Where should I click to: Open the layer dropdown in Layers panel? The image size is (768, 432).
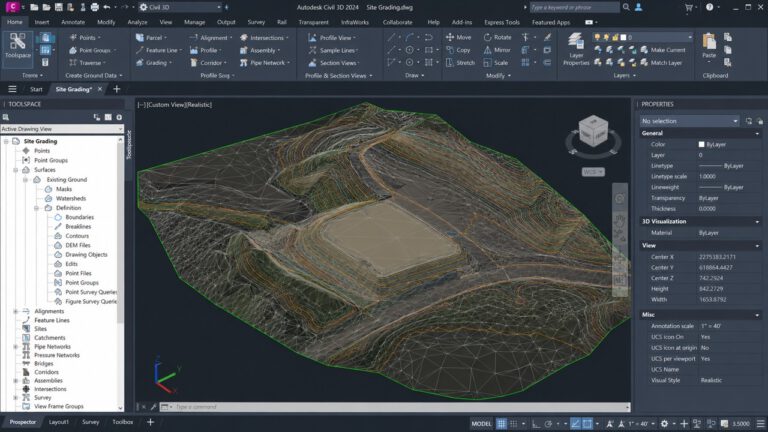[x=643, y=37]
